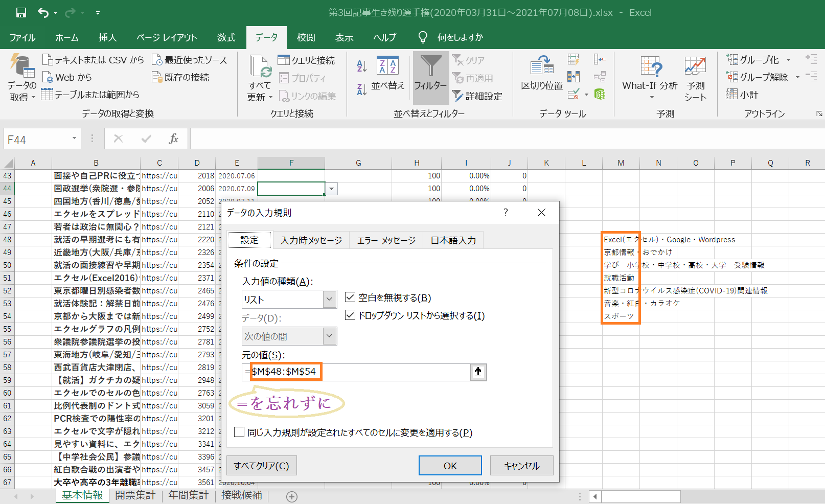This screenshot has height=504, width=825.
Task: Sort ascending with the A-Z icon
Action: tap(361, 65)
